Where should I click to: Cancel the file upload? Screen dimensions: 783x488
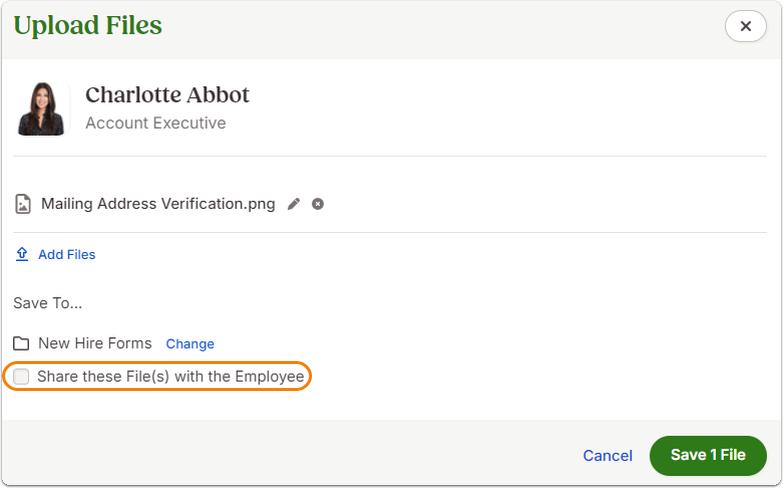tap(608, 456)
